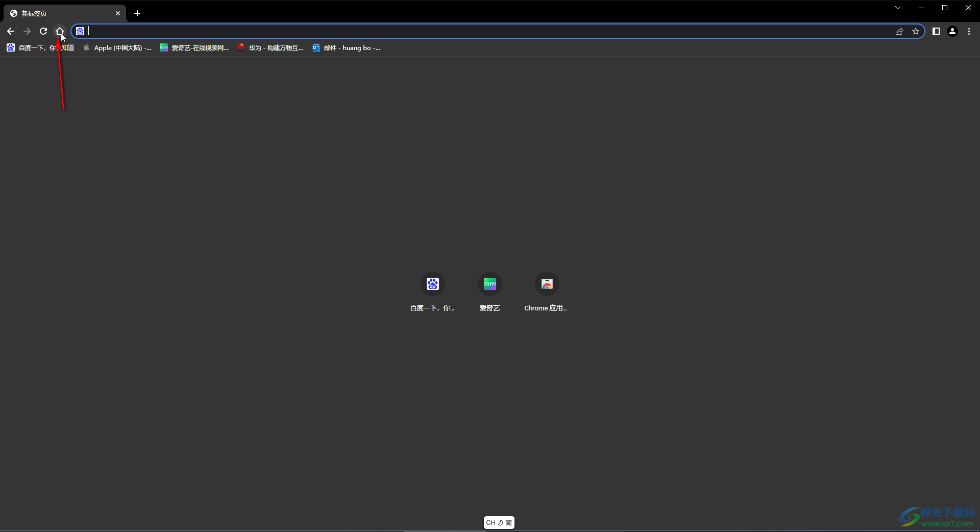980x532 pixels.
Task: Open the user profile menu
Action: point(952,31)
